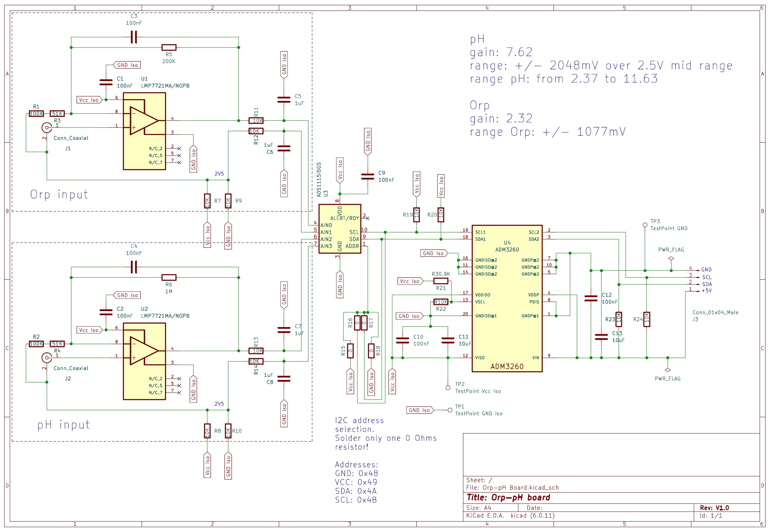Select resistor R19 10K pull-up
Image resolution: width=769 pixels, height=532 pixels.
pos(416,215)
